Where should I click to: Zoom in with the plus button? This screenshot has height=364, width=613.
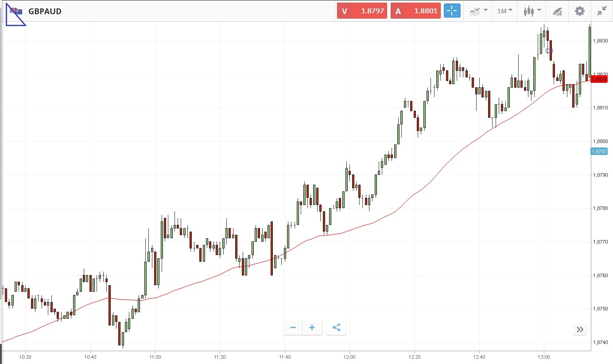pyautogui.click(x=312, y=328)
